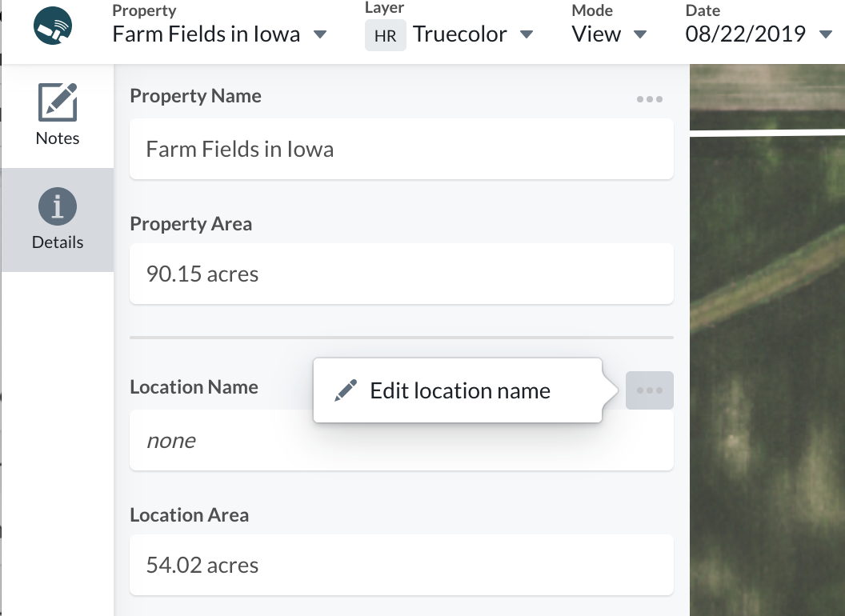Toggle the Details panel off
845x616 pixels.
coord(57,220)
